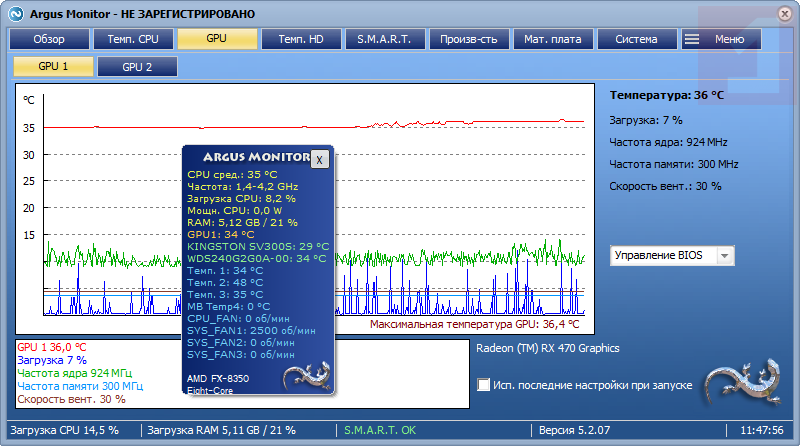This screenshot has width=800, height=446.
Task: Click the red temperature line in the graph
Action: click(314, 126)
